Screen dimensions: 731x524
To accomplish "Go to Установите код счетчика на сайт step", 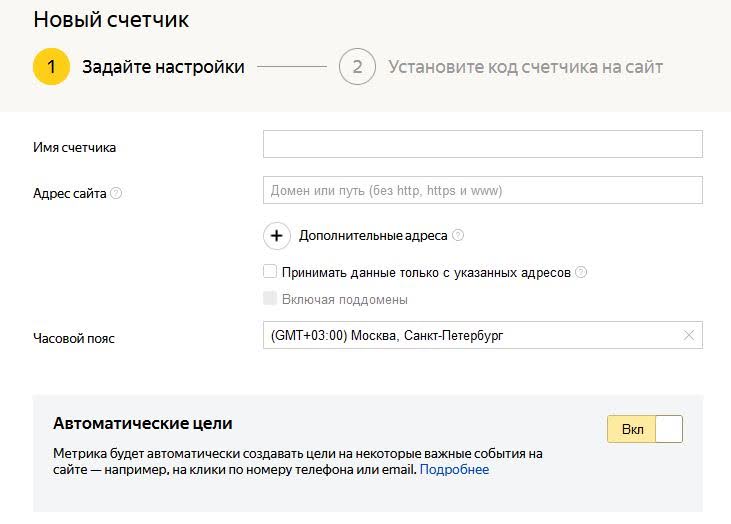I will (525, 67).
